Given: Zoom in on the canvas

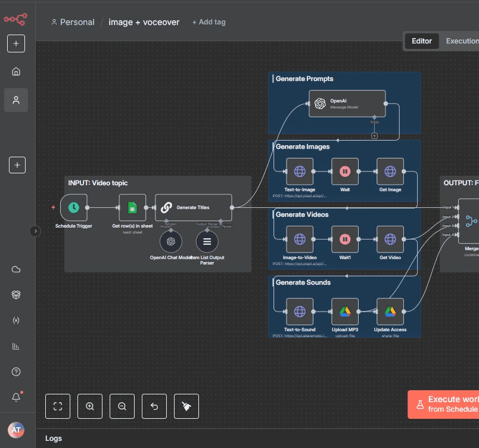Looking at the screenshot, I should point(90,406).
